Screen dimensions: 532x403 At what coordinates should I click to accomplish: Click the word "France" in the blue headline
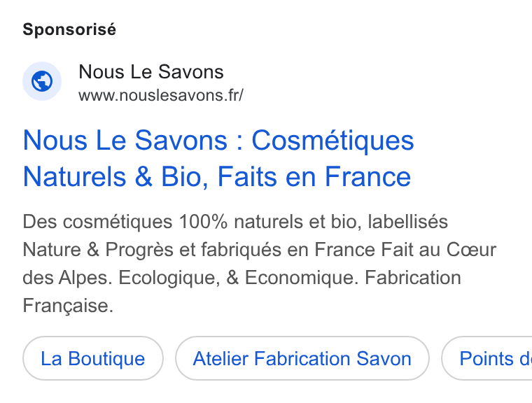pyautogui.click(x=367, y=177)
